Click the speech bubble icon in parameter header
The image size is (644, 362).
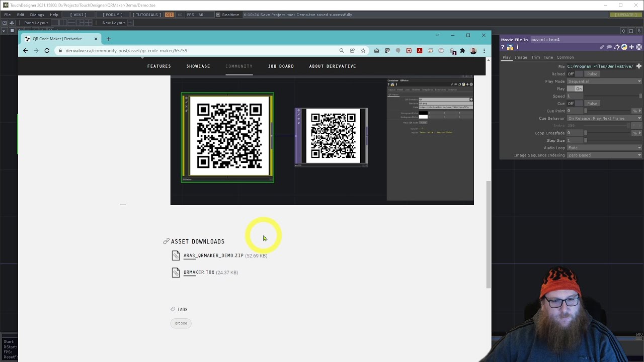click(x=609, y=47)
